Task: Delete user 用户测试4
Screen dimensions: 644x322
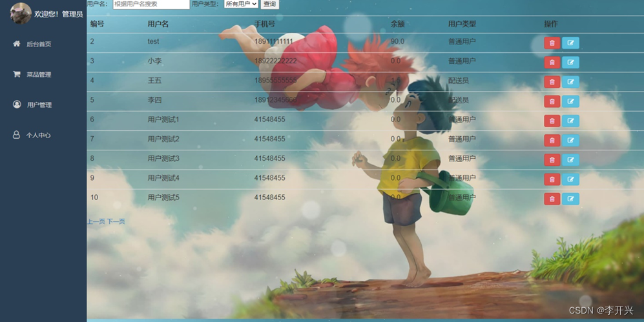Action: pos(552,179)
